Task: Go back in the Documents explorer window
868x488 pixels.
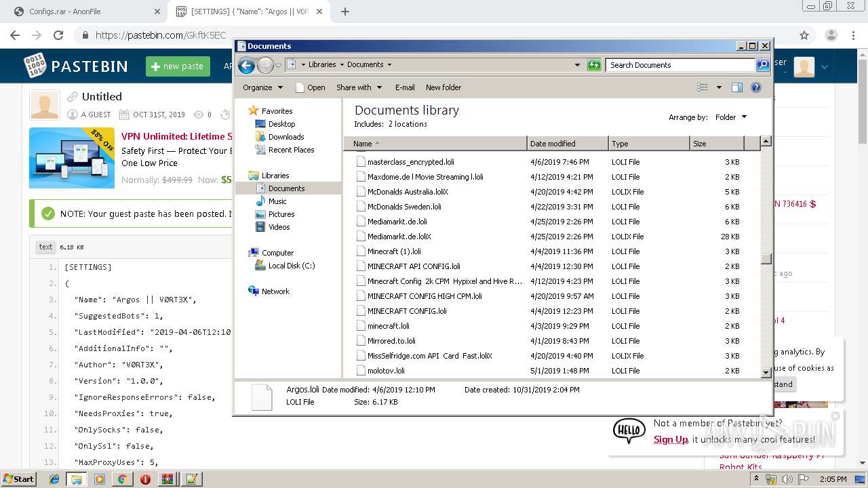Action: pyautogui.click(x=246, y=65)
